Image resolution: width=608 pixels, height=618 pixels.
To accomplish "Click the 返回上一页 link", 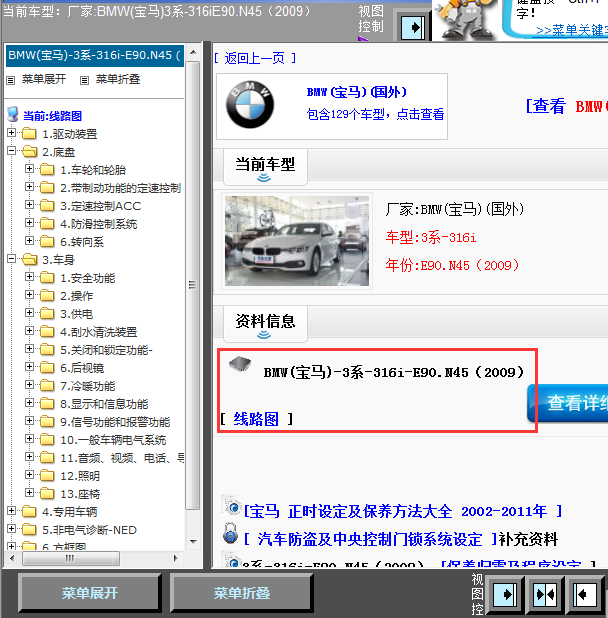I will tap(255, 58).
